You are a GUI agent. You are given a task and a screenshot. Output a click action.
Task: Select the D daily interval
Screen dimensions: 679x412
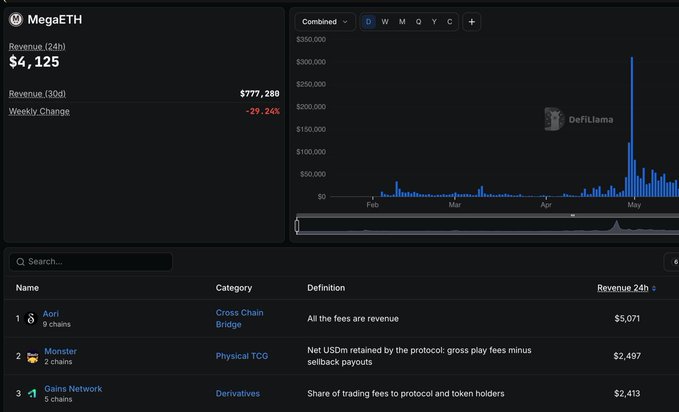[x=369, y=22]
